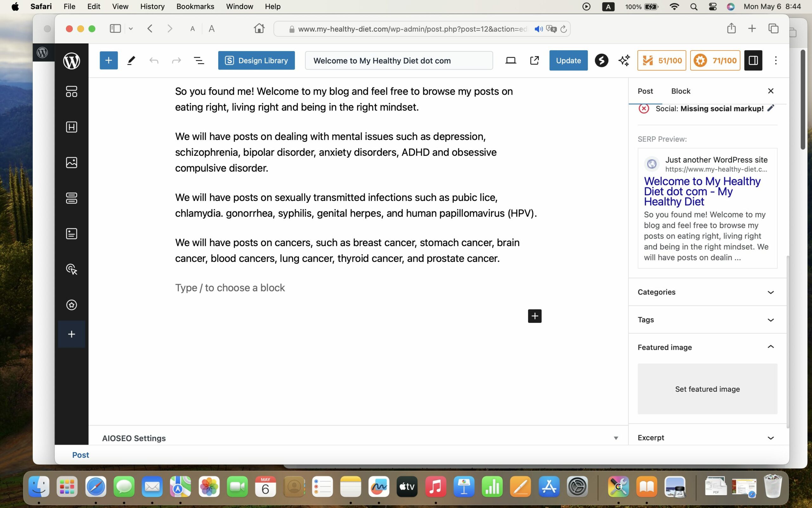Open the AI sparkle assistant
Image resolution: width=812 pixels, height=508 pixels.
[x=624, y=60]
